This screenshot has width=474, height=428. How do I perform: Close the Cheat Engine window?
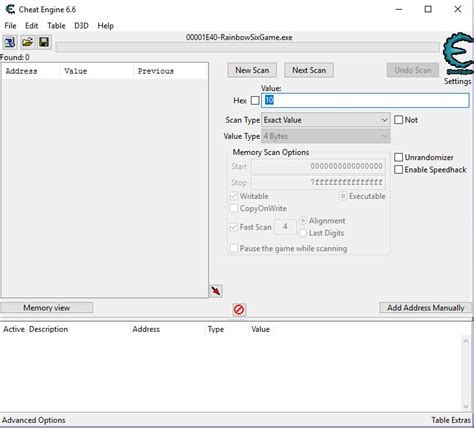coord(458,9)
